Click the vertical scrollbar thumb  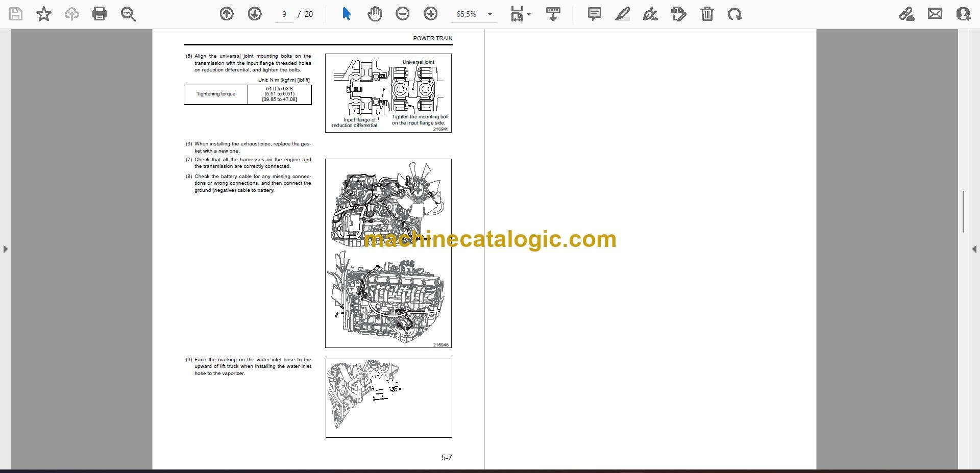click(x=963, y=212)
